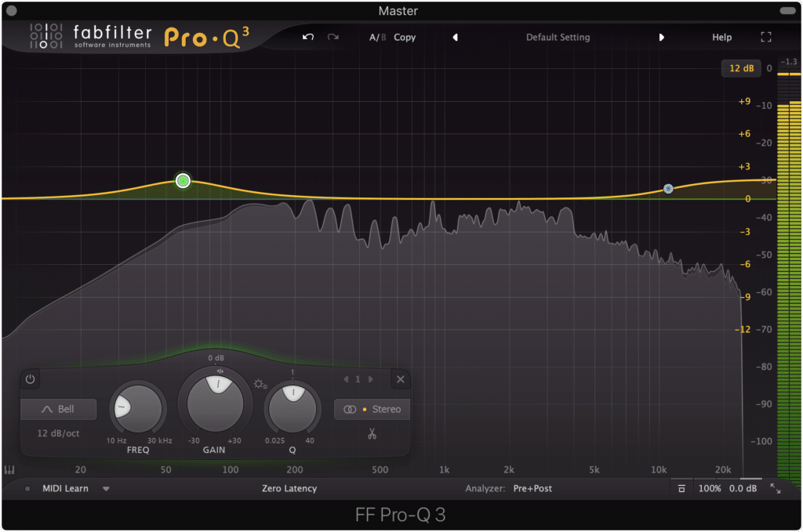Open the Default Setting preset menu

coord(558,38)
